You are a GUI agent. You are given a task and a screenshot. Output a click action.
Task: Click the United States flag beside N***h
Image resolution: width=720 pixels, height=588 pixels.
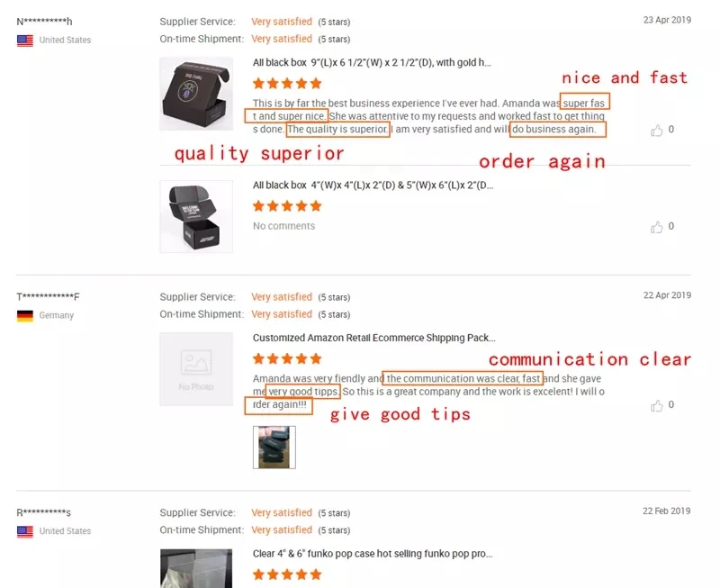[x=25, y=41]
